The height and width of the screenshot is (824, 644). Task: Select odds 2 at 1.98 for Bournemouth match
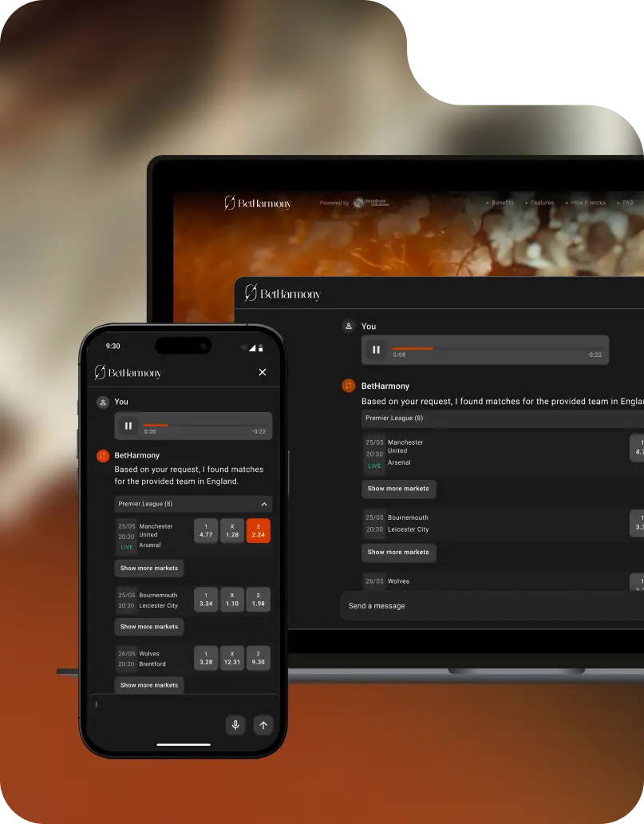258,600
